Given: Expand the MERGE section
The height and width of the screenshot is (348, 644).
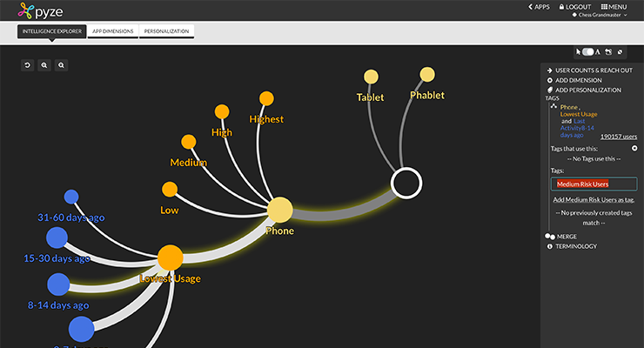Looking at the screenshot, I should pyautogui.click(x=561, y=237).
